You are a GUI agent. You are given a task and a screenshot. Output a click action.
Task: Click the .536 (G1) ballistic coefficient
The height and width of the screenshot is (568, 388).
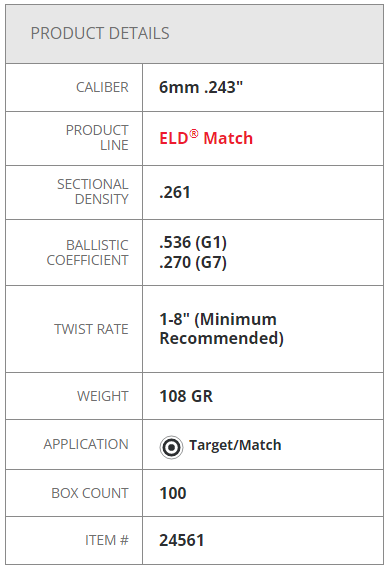[x=193, y=242]
